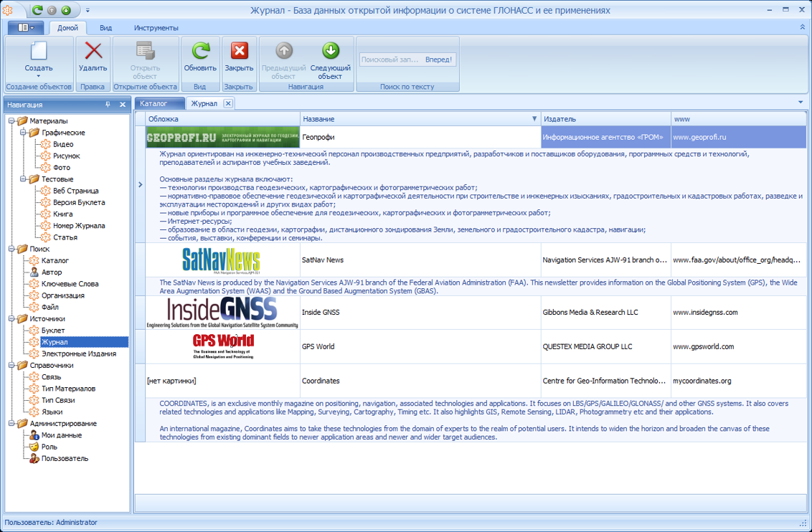Open the quick access toolbar dropdown
This screenshot has width=812, height=532.
(88, 10)
